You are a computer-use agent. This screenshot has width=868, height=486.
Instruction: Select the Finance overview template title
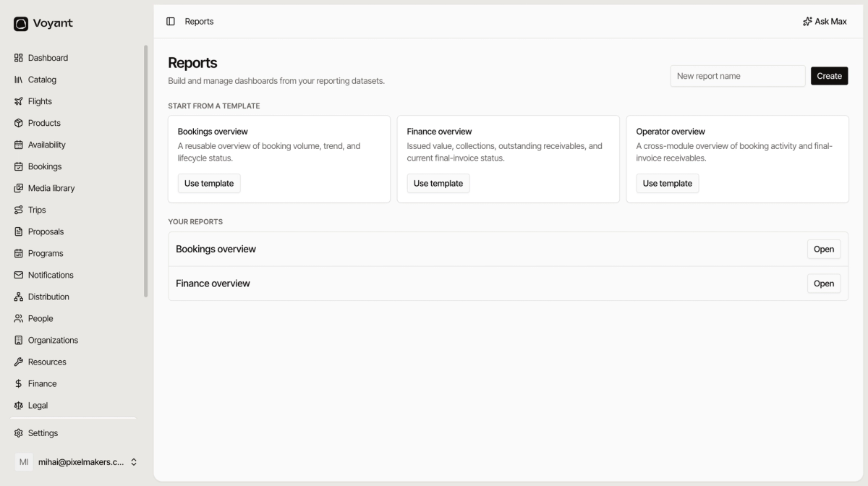point(439,132)
